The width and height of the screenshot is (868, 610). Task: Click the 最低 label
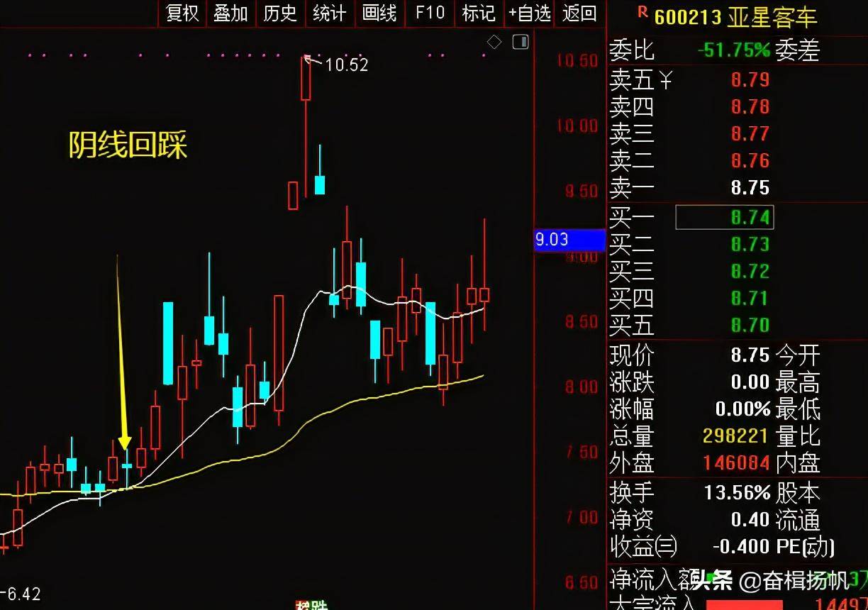(798, 409)
